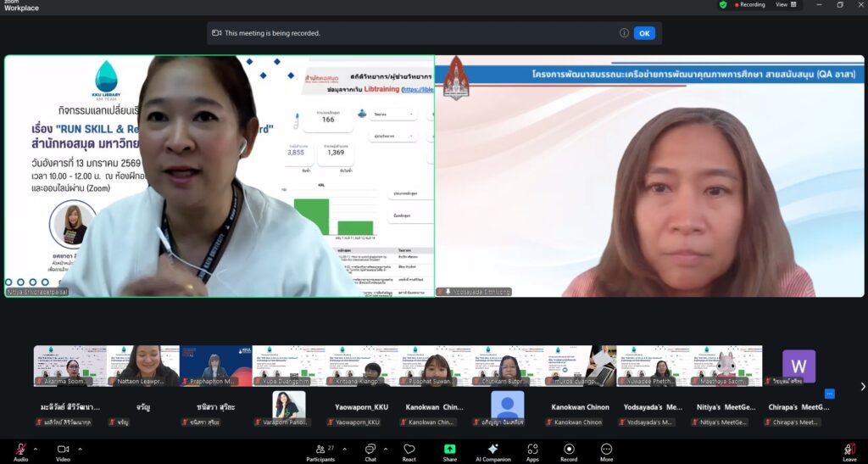
Task: Unmute the microphone with the Audio button
Action: pos(20,450)
